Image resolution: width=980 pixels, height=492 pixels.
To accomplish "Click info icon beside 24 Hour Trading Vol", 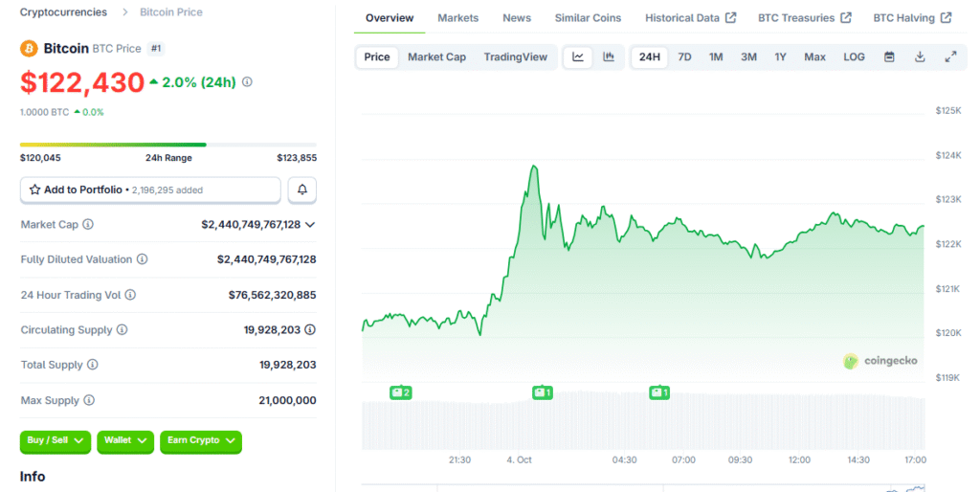I will pyautogui.click(x=130, y=295).
